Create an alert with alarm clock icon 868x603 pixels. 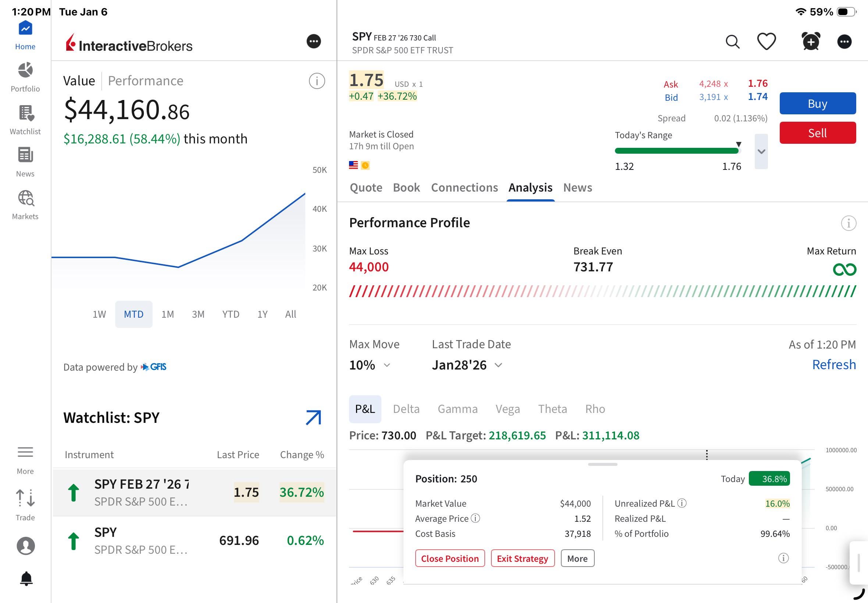(x=811, y=42)
